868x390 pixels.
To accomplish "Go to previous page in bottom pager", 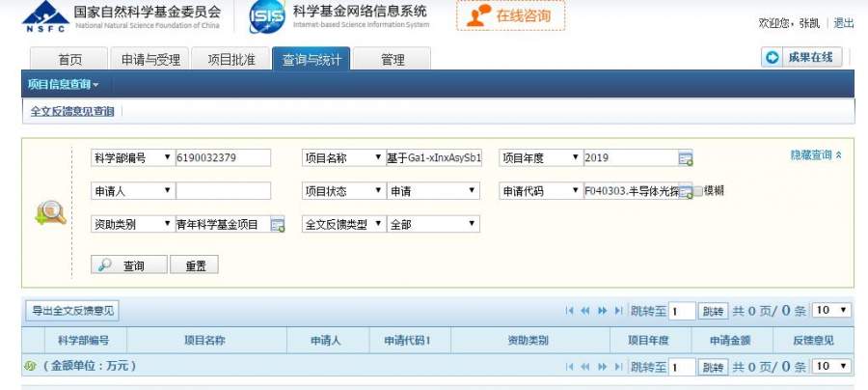I will (x=585, y=367).
